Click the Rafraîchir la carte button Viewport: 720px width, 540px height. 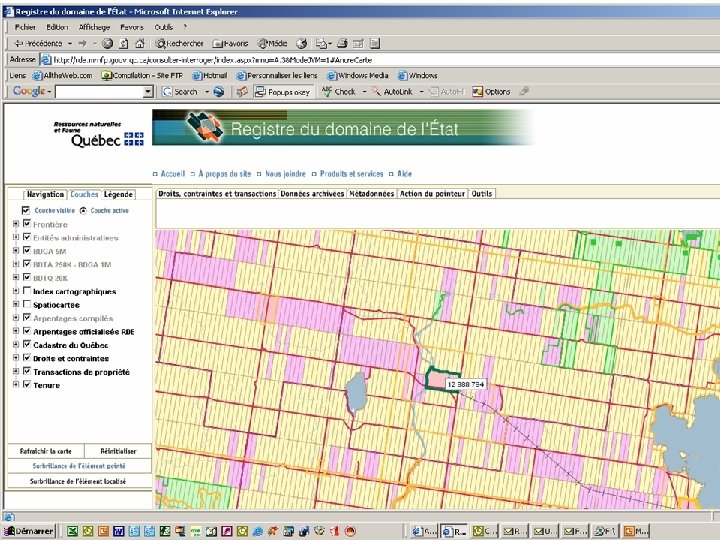coord(46,451)
